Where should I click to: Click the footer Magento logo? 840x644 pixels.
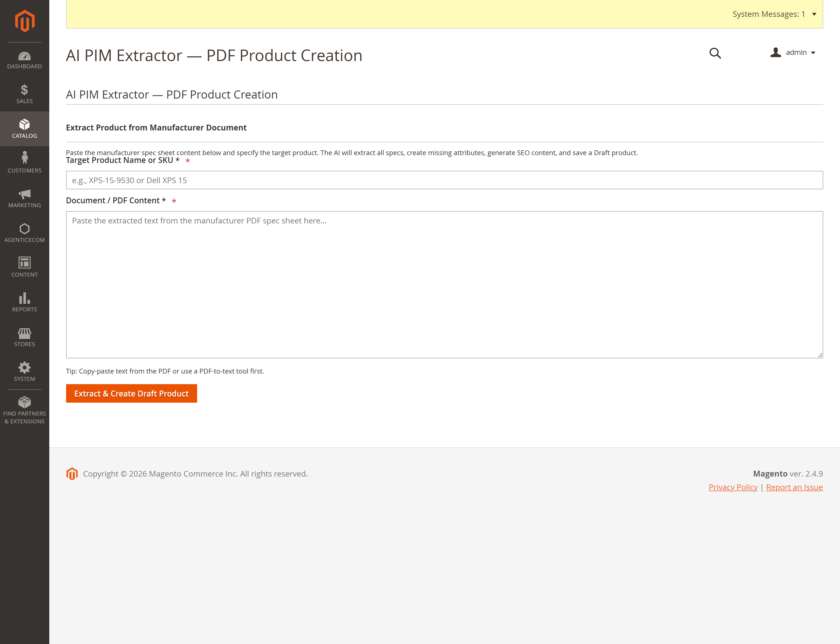[x=72, y=474]
